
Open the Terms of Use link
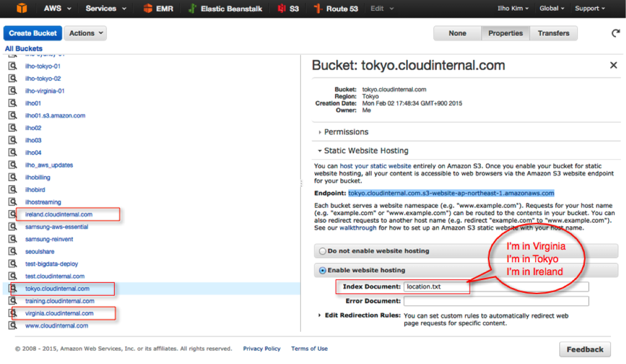309,348
